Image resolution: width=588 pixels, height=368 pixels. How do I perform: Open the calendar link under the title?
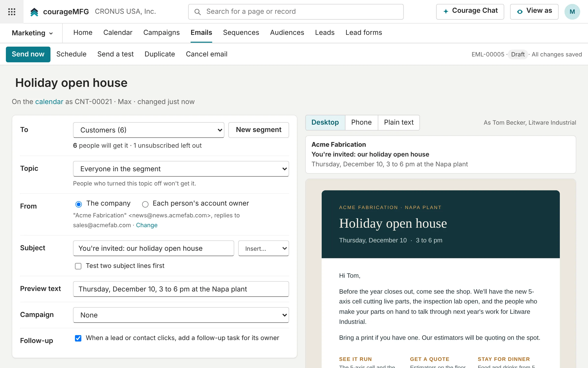coord(49,102)
